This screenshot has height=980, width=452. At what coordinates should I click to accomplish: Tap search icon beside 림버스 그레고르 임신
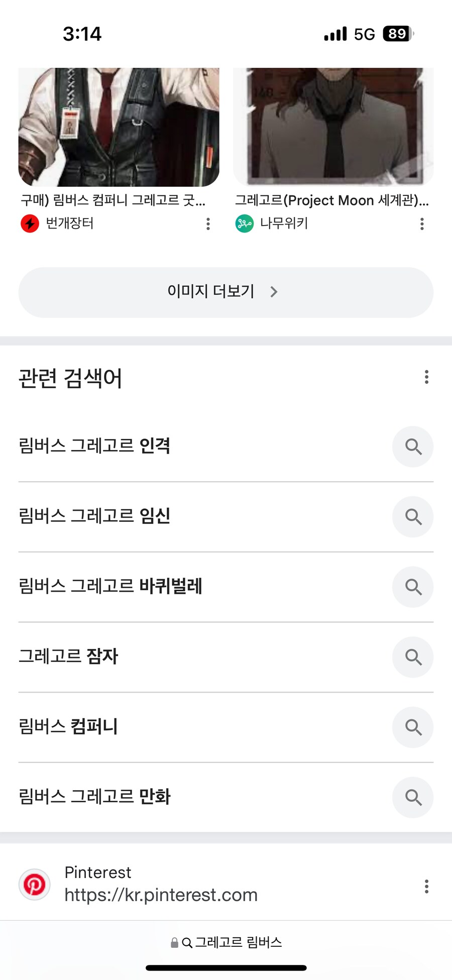[413, 517]
